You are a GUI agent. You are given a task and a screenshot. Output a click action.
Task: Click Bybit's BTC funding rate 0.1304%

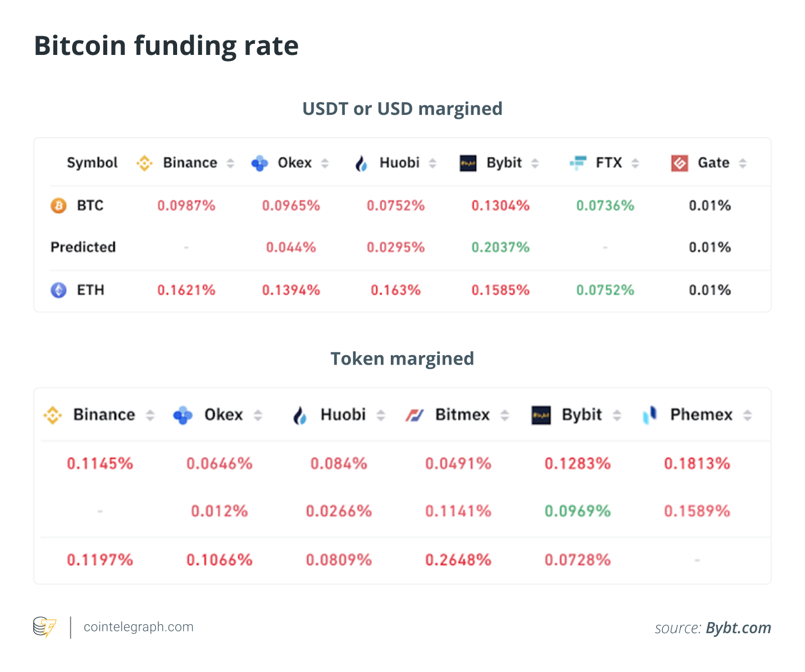coord(500,206)
